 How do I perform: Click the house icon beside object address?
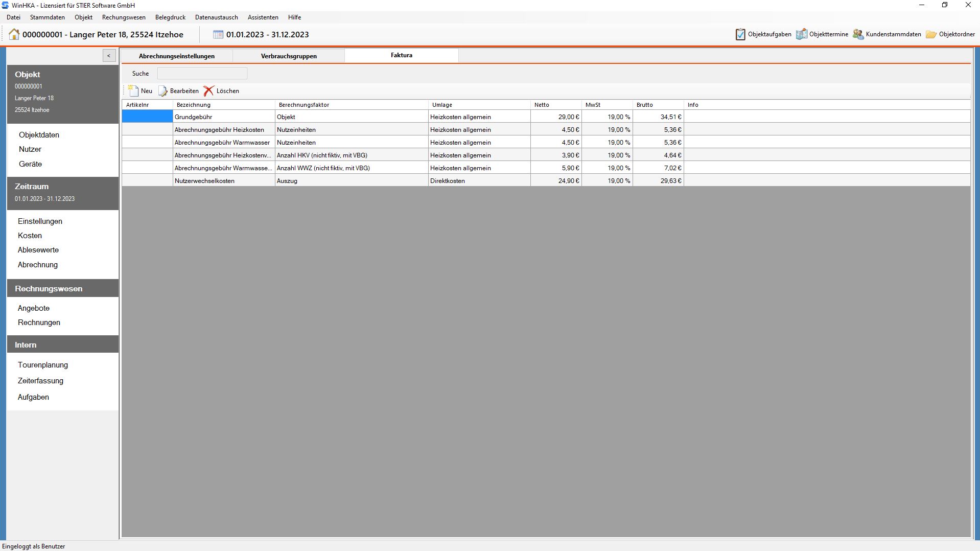14,34
